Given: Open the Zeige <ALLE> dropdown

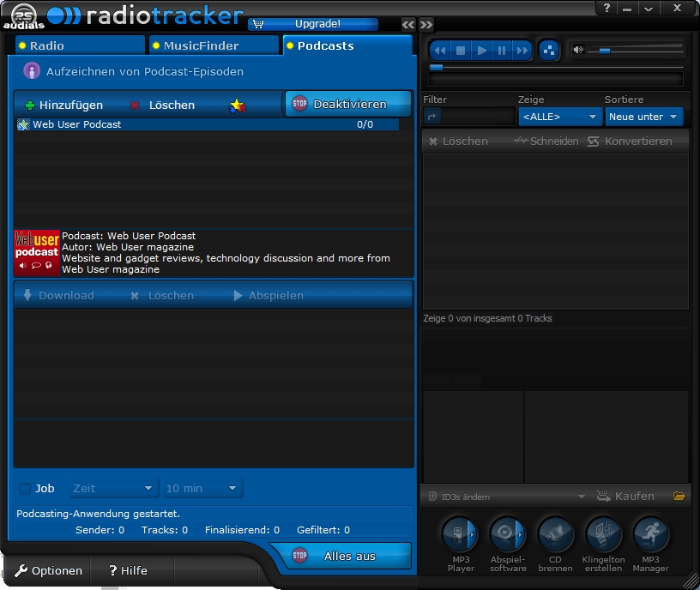Looking at the screenshot, I should click(560, 116).
